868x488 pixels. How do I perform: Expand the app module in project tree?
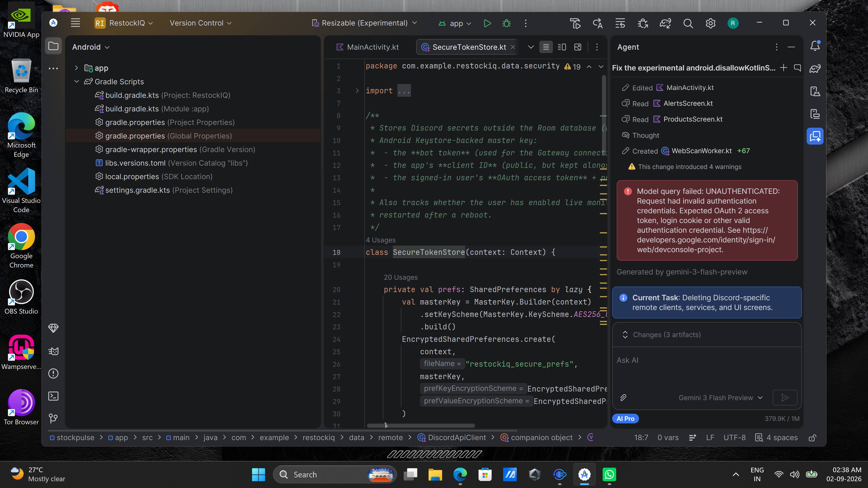click(x=76, y=68)
